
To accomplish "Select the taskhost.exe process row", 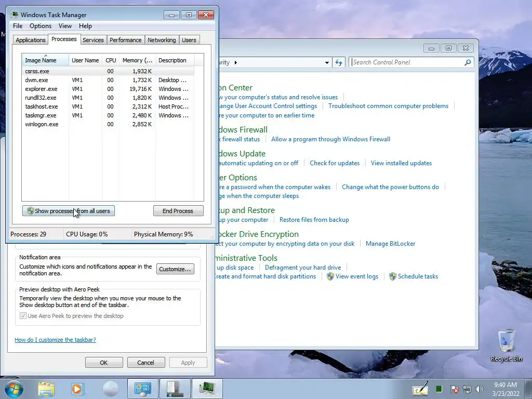I will [x=108, y=107].
